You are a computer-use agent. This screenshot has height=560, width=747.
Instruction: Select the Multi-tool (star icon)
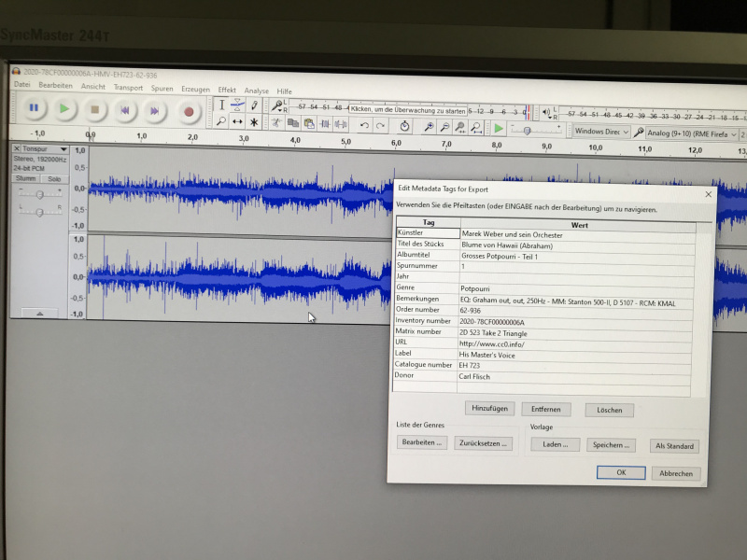click(x=253, y=120)
